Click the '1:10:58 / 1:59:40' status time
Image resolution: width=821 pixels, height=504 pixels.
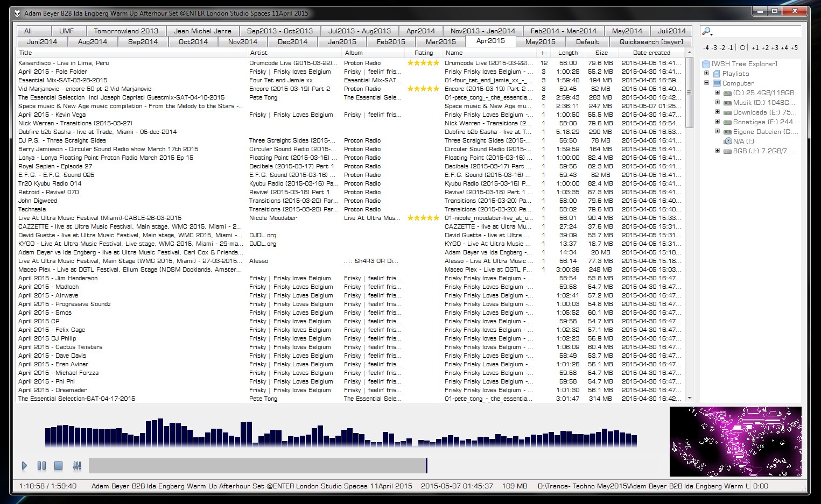pyautogui.click(x=48, y=486)
